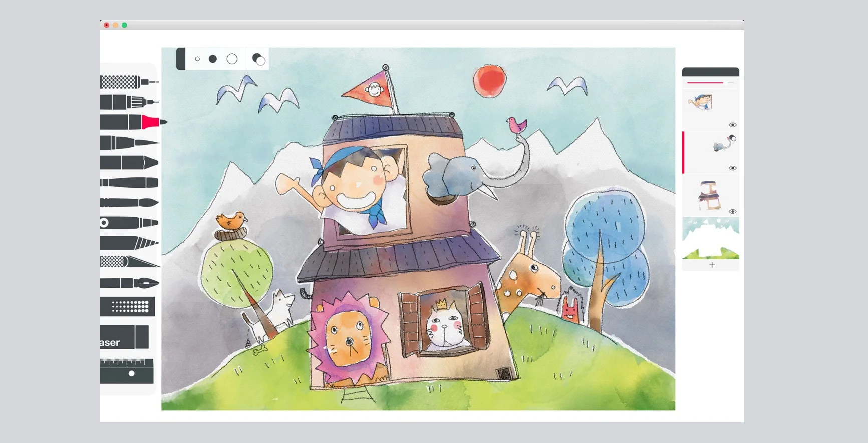Pick the ruler tool
Viewport: 868px width, 443px height.
point(127,371)
